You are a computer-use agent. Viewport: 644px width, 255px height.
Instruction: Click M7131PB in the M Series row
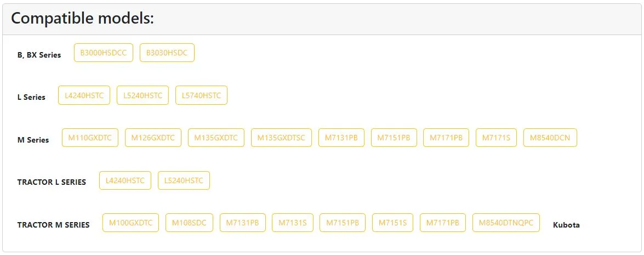tap(341, 138)
